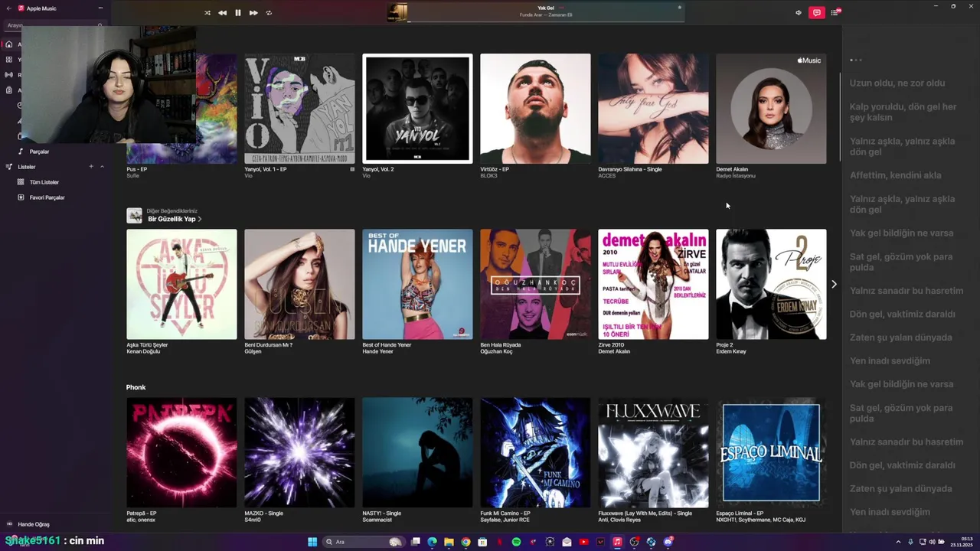Screen dimensions: 980x551
Task: Open artist link Erdem Kınay
Action: tap(731, 351)
